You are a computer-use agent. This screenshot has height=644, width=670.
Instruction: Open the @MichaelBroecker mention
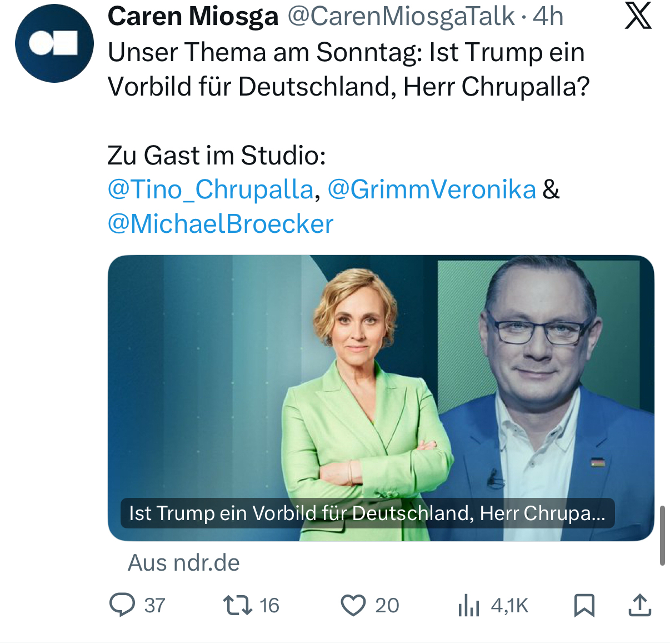(221, 224)
